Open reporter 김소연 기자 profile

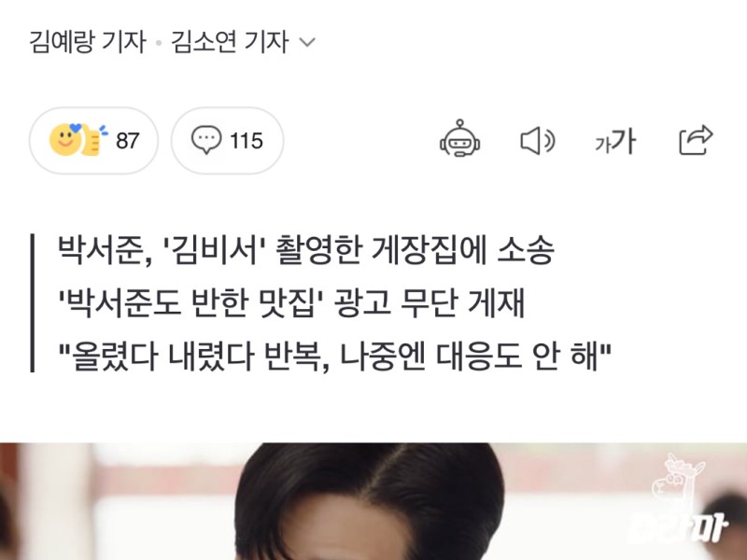[x=230, y=42]
